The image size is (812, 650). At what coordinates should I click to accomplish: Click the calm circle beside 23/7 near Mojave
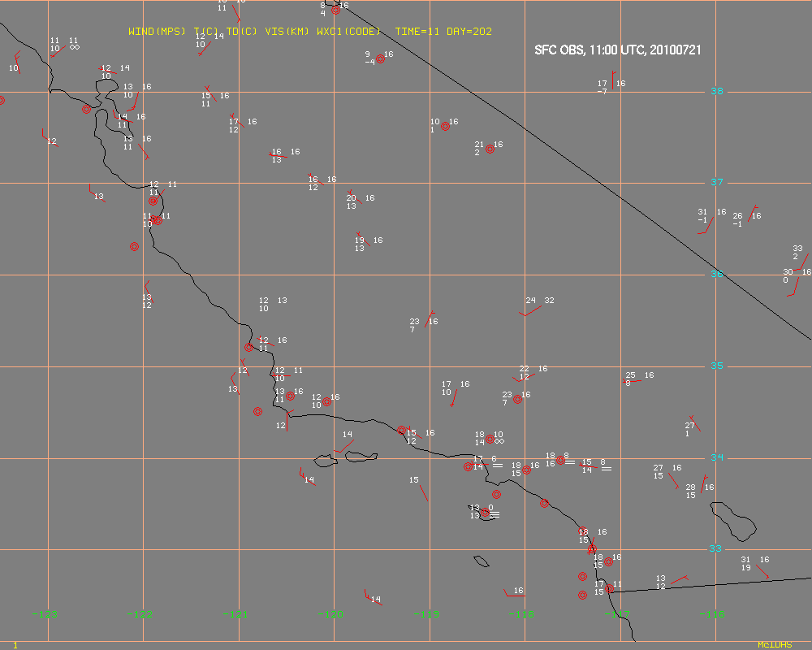click(517, 399)
